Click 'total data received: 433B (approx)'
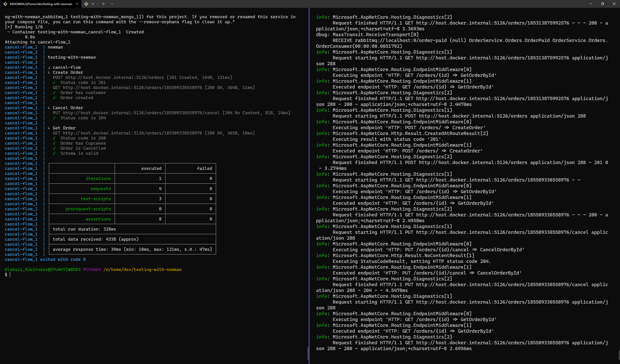 point(96,239)
